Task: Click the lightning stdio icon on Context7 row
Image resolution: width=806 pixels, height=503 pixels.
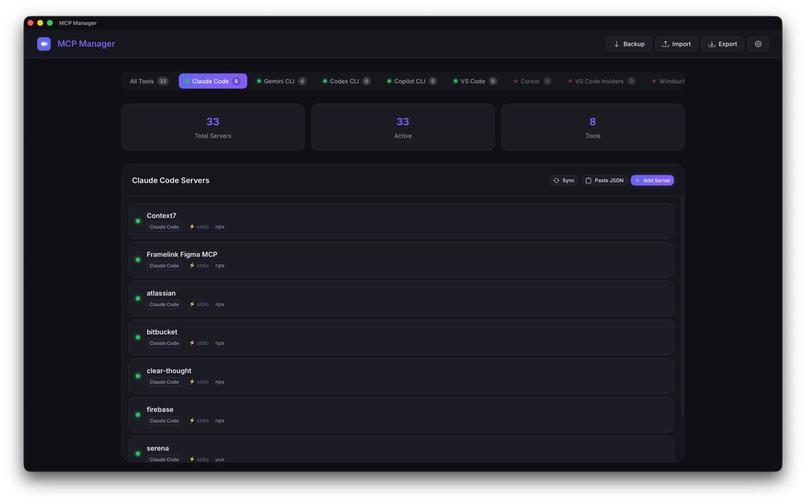Action: point(192,227)
